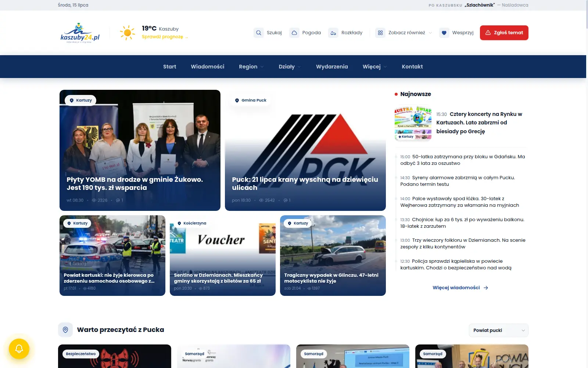
Task: Open the Powiat pucki combo box
Action: point(498,330)
